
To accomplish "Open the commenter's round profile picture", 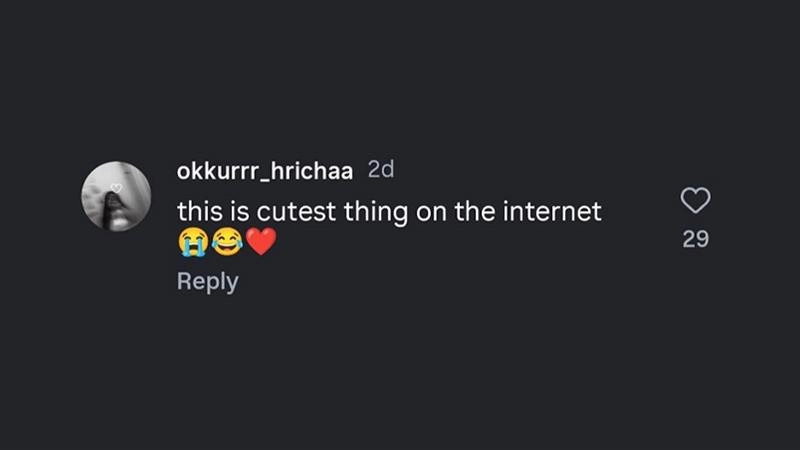I will click(x=116, y=197).
